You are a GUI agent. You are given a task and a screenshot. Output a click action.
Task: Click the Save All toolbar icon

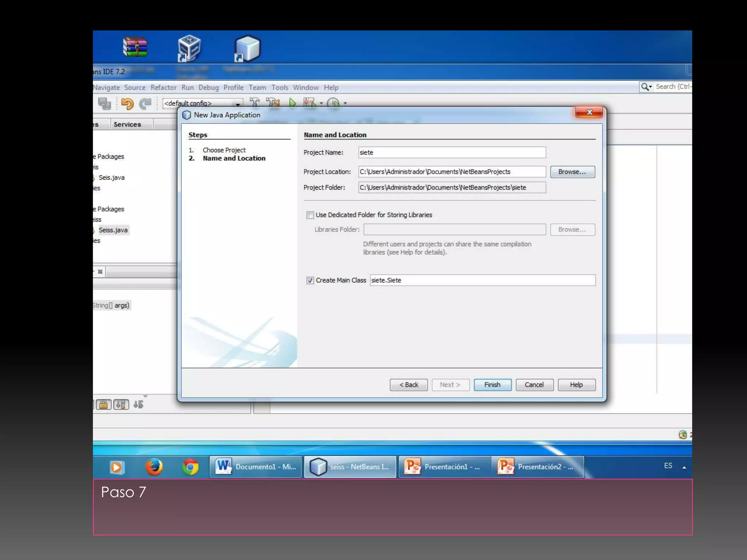click(105, 104)
